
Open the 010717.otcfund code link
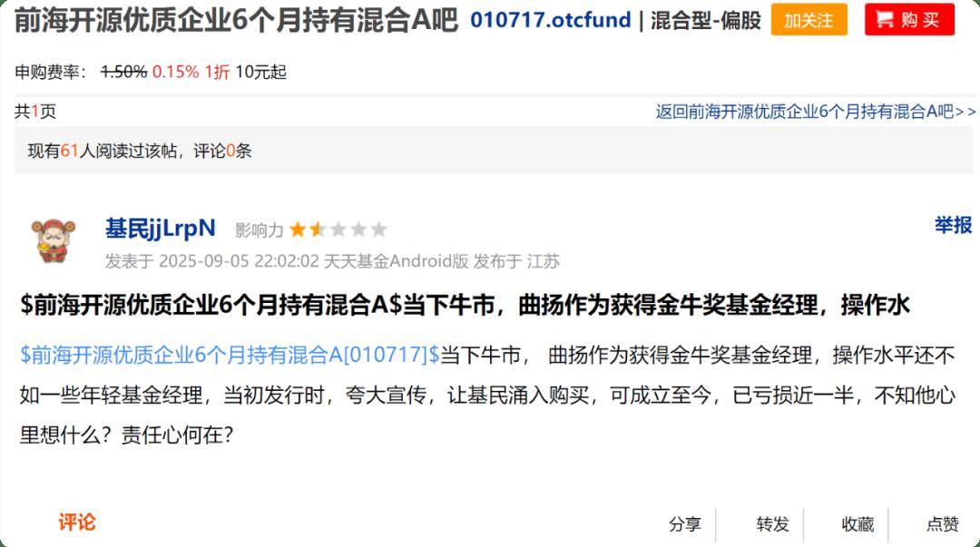(551, 20)
